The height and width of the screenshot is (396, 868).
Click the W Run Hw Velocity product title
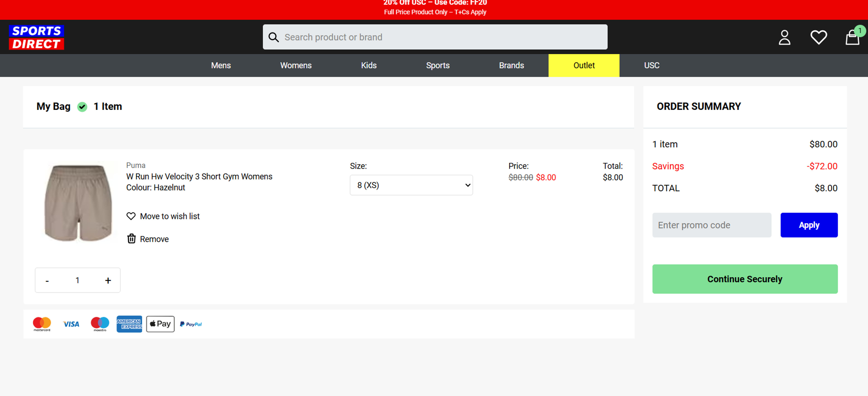pyautogui.click(x=199, y=176)
